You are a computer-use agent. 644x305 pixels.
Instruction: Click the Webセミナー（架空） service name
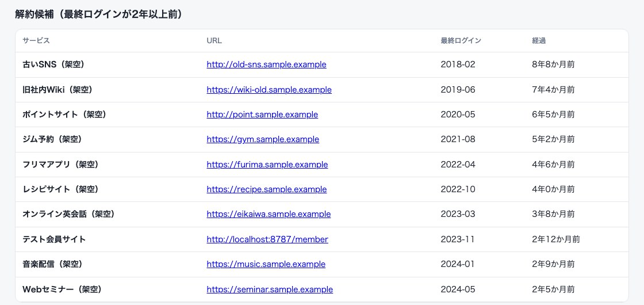62,289
